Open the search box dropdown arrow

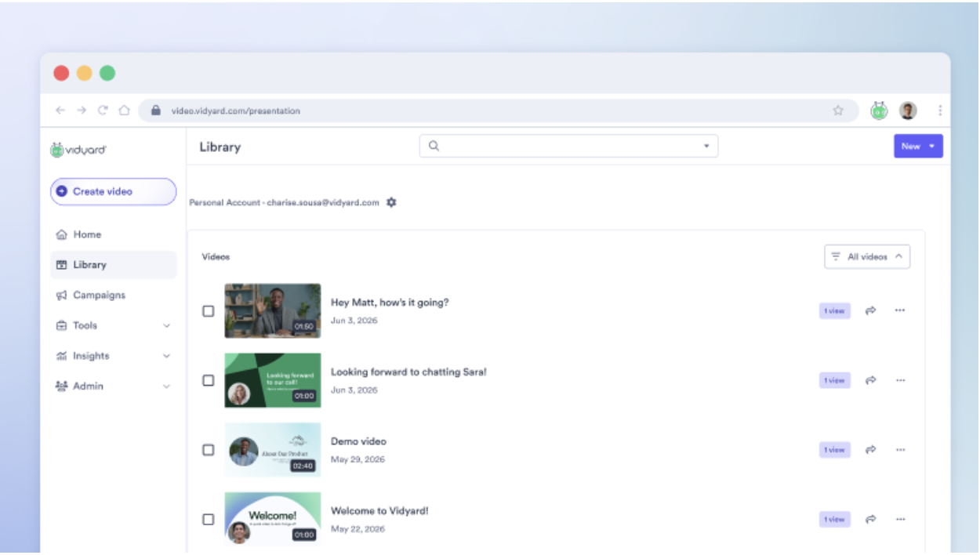pyautogui.click(x=706, y=146)
